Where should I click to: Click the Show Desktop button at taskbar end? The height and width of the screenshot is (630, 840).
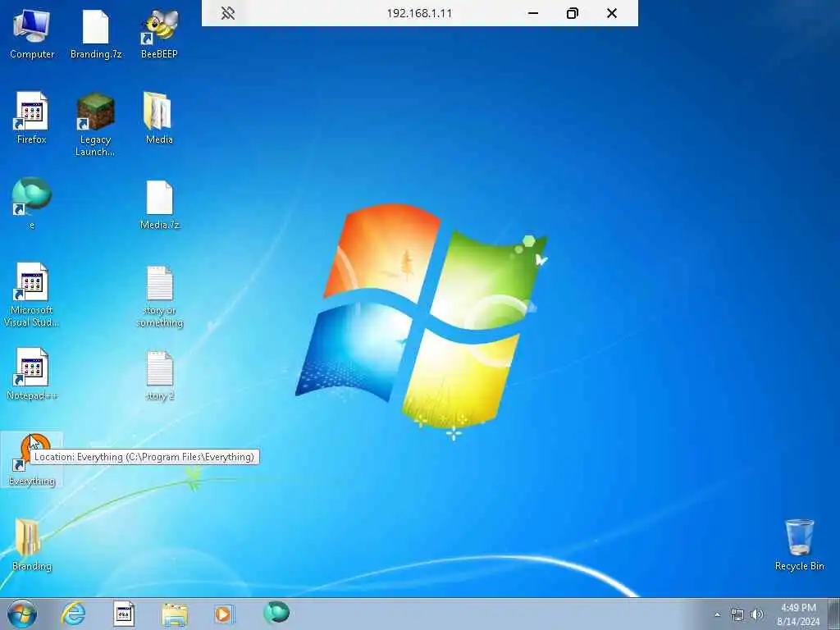[x=834, y=614]
